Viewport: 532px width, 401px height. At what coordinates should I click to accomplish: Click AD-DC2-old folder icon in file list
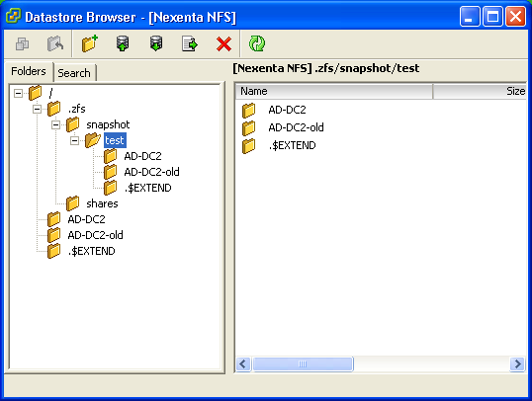249,127
